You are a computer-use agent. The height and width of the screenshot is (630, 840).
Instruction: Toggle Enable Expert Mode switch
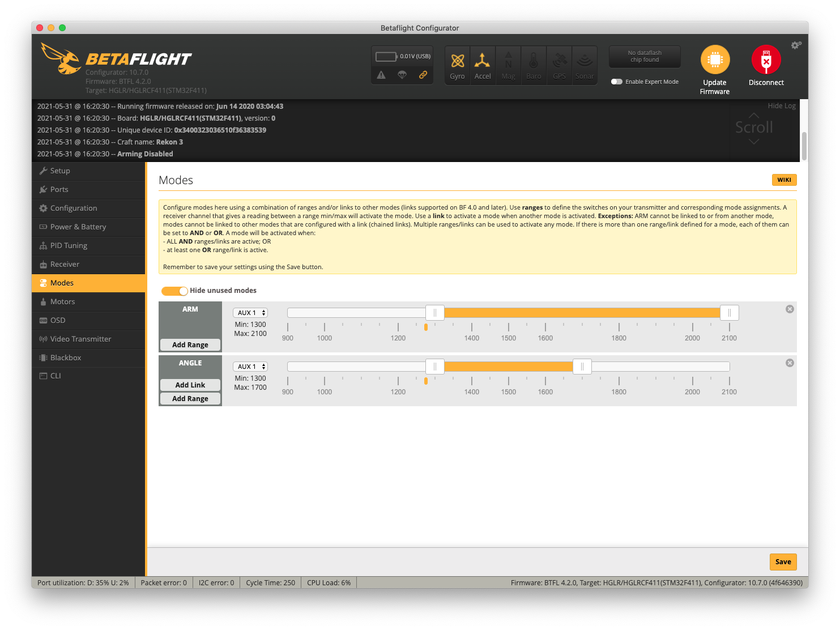(616, 82)
